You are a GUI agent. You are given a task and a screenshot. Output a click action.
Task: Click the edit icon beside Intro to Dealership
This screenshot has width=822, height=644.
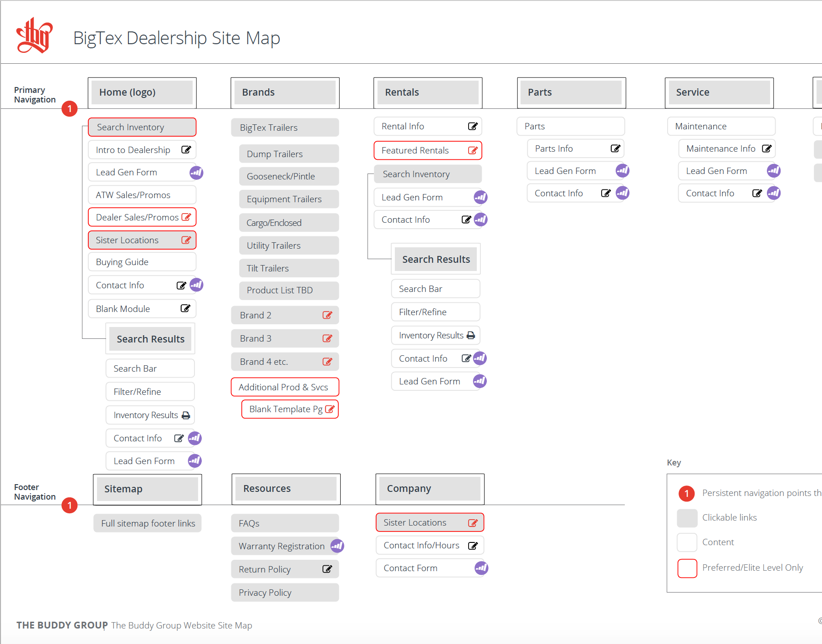coord(186,149)
